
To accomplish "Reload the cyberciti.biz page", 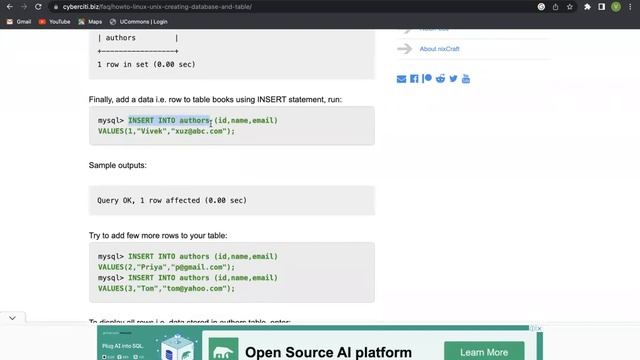I will click(38, 7).
